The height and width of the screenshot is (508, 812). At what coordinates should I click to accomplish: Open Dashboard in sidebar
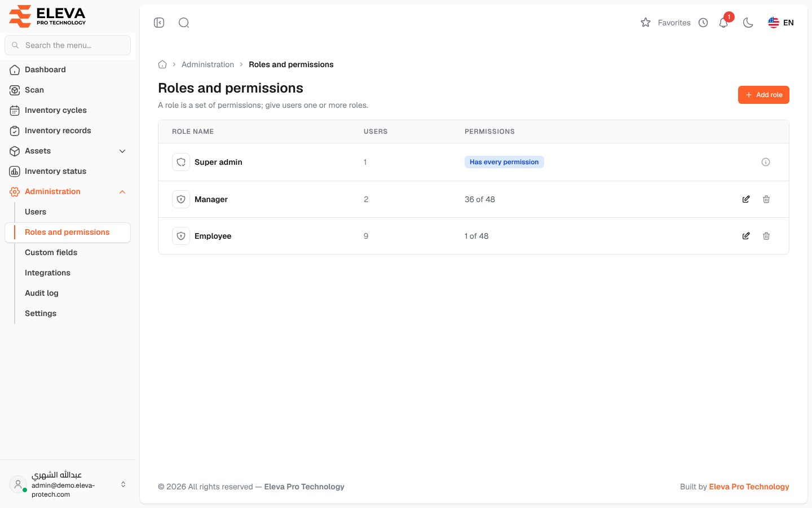[68, 69]
